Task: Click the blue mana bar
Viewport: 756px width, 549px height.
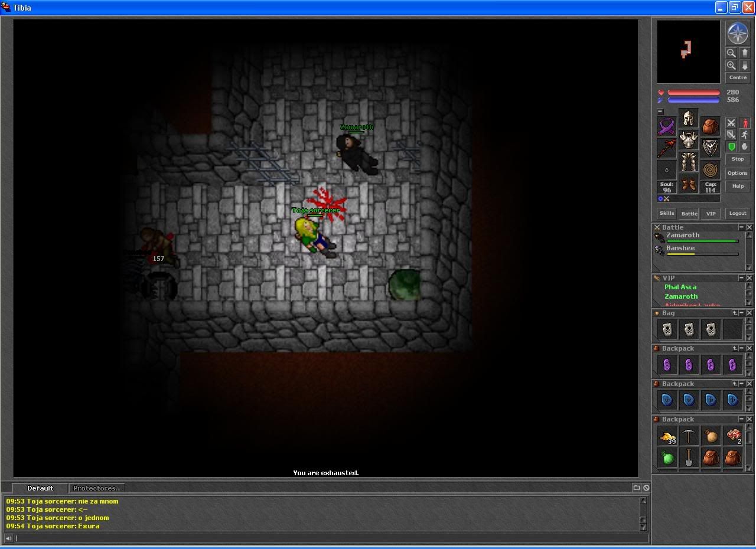Action: pyautogui.click(x=693, y=100)
